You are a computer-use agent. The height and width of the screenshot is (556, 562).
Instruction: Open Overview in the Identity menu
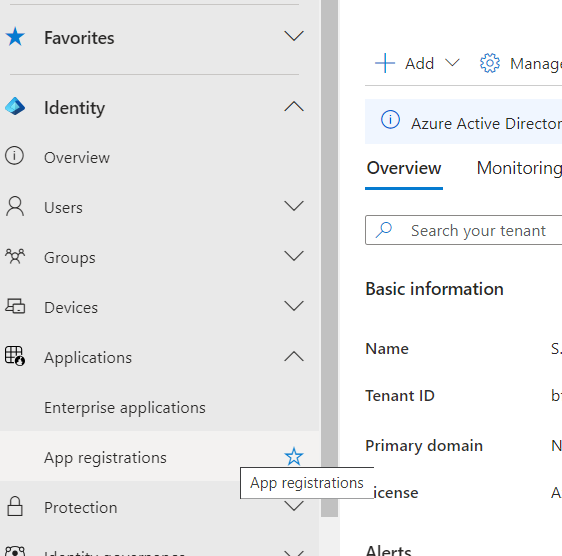[77, 157]
